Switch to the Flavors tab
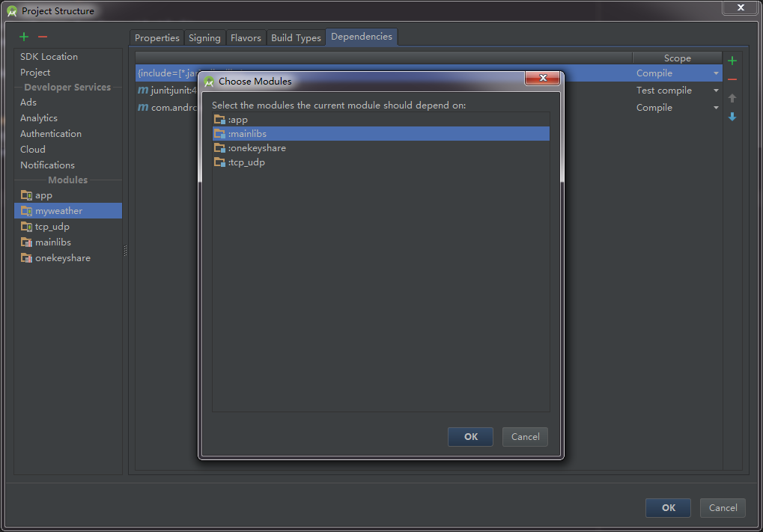The image size is (763, 532). pyautogui.click(x=246, y=37)
